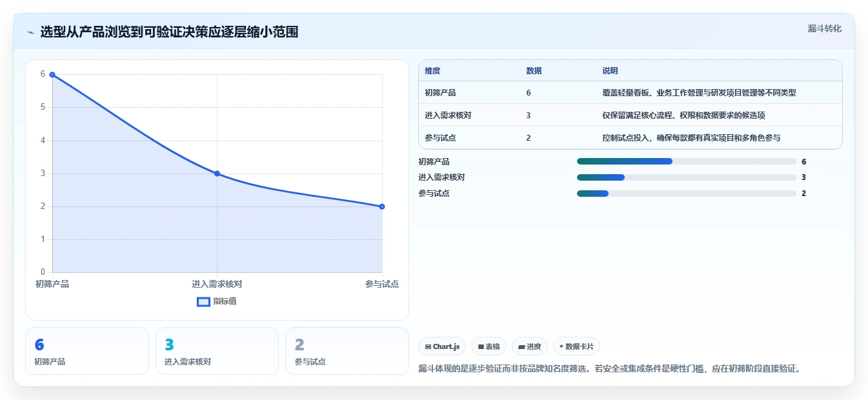Click the value 3 next to 进入需求核对 progress bar

804,177
